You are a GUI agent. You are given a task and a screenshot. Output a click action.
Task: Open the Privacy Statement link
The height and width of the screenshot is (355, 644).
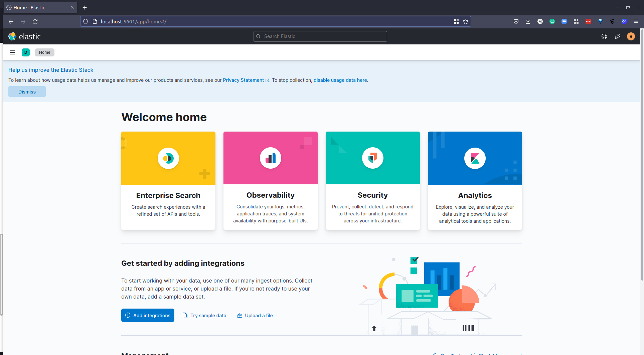244,80
